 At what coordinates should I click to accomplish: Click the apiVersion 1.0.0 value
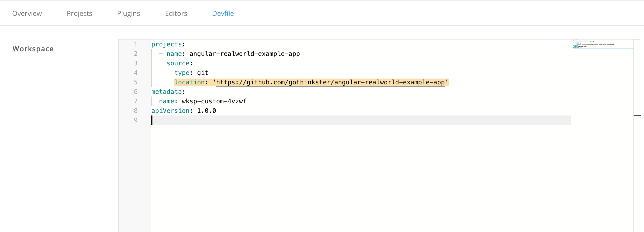click(x=206, y=111)
